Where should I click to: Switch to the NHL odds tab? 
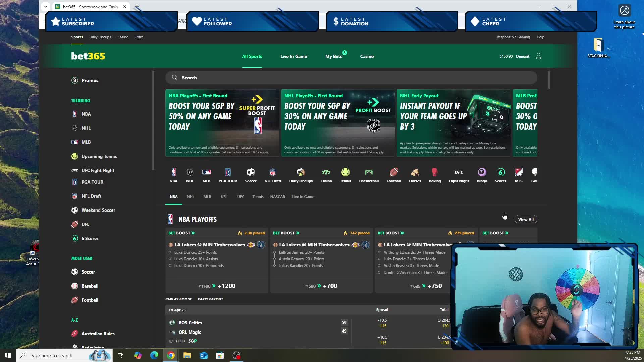point(190,197)
